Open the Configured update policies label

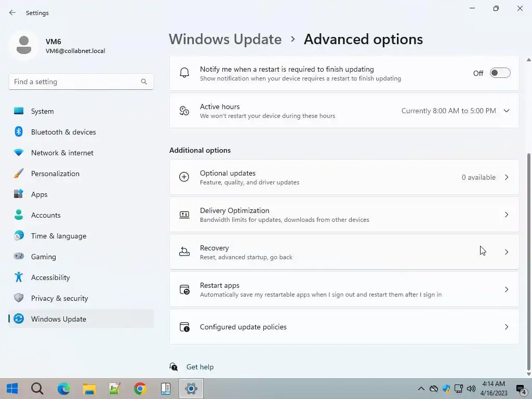(243, 327)
